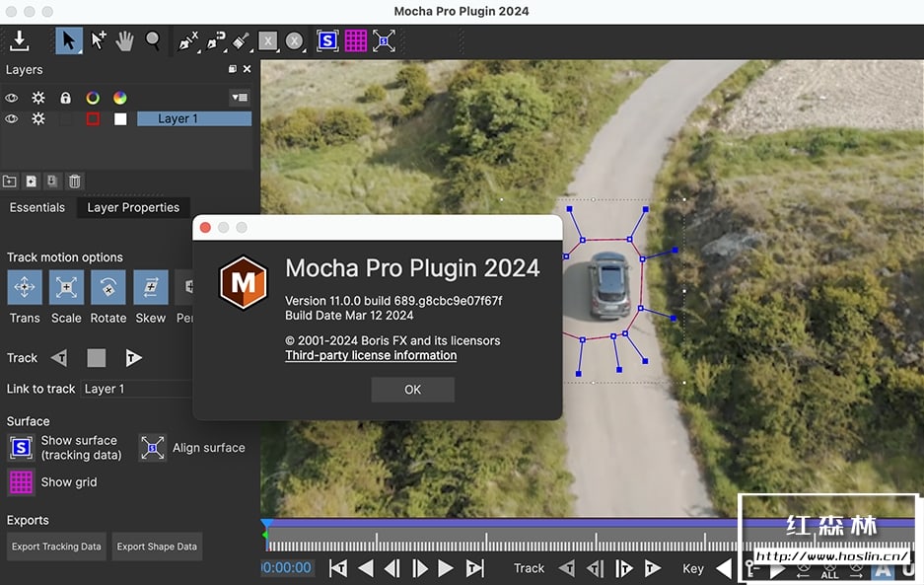Toggle visibility for all layers in header row
The height and width of the screenshot is (585, 924).
tap(11, 98)
